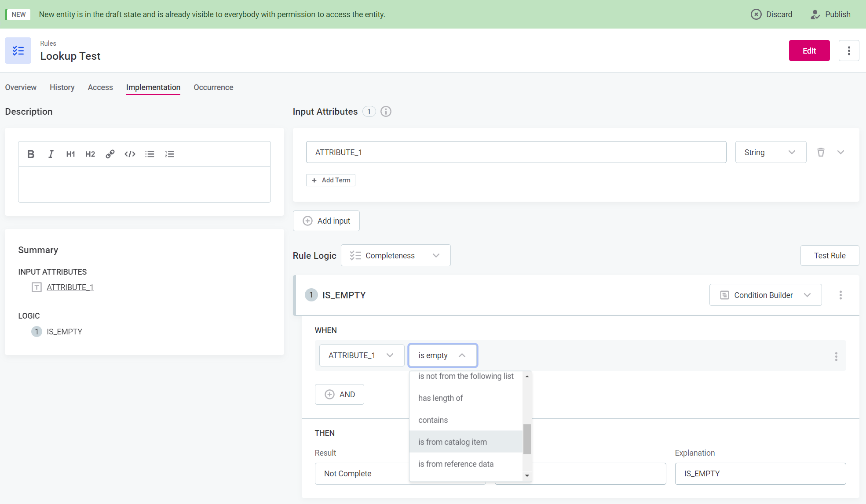Viewport: 866px width, 504px height.
Task: Switch to the Occurrence tab
Action: 213,87
